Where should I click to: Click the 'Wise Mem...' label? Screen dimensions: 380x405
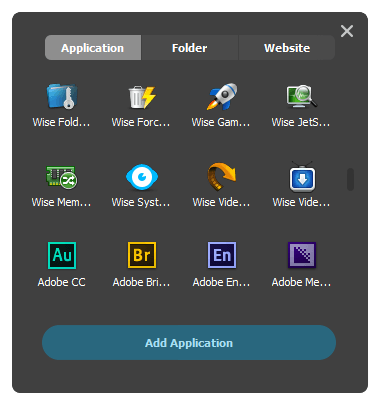(61, 202)
